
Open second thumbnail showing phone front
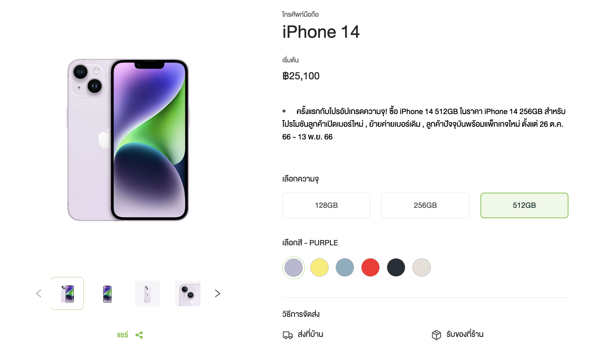coord(107,294)
